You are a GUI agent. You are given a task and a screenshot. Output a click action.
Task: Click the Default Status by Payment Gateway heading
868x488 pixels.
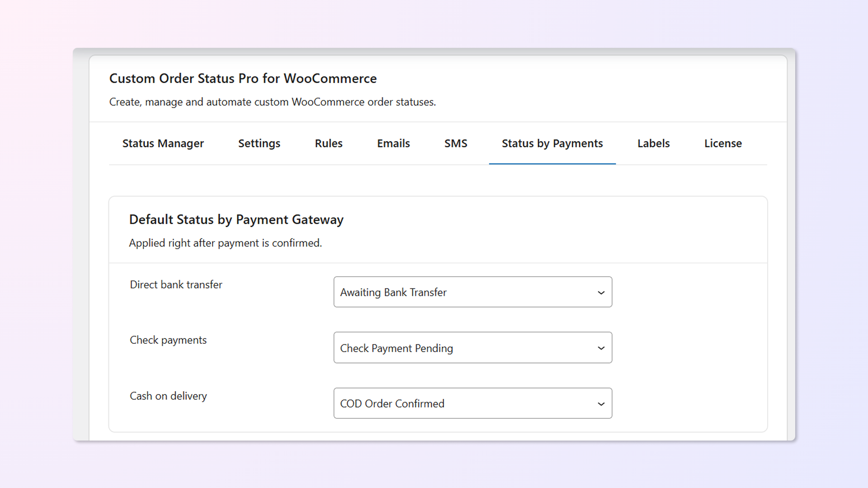(x=236, y=220)
